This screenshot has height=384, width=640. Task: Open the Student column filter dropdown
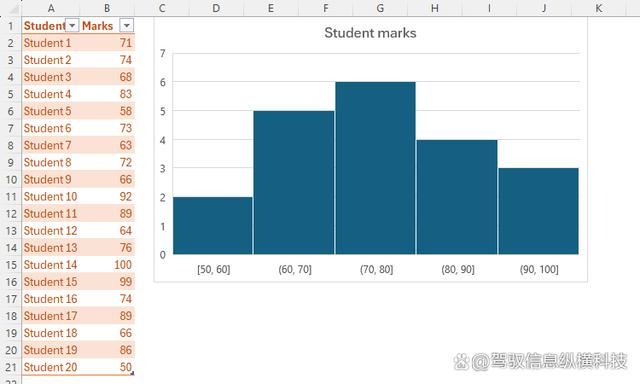tap(72, 26)
